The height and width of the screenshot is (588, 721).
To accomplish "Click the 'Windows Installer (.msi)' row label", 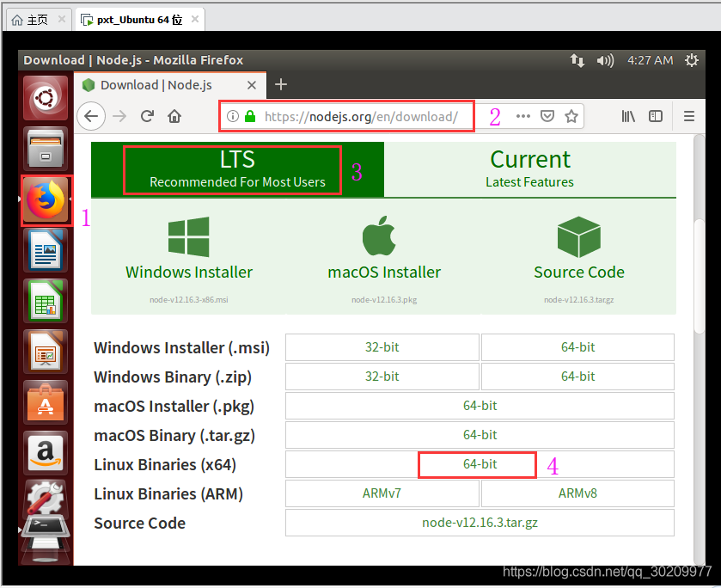I will [181, 348].
